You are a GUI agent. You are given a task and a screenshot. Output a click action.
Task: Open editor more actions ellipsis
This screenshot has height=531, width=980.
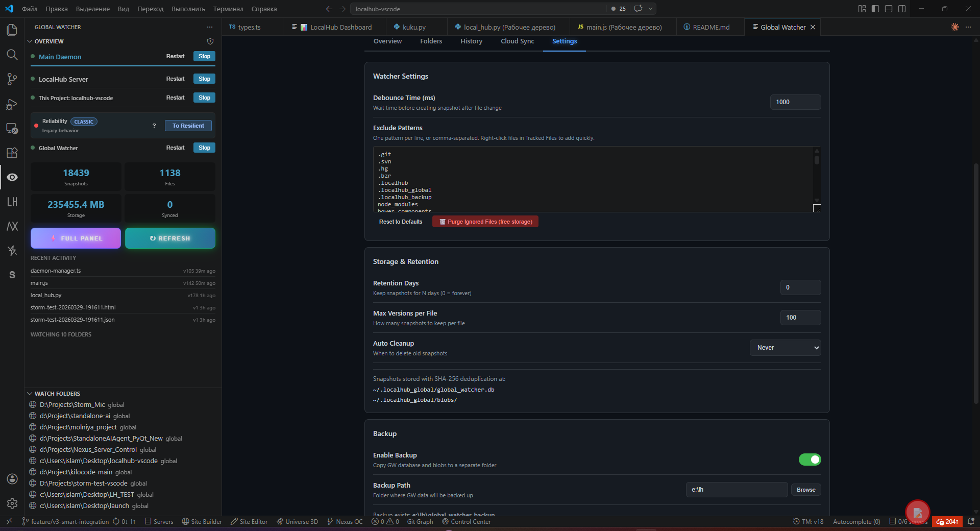pos(968,27)
